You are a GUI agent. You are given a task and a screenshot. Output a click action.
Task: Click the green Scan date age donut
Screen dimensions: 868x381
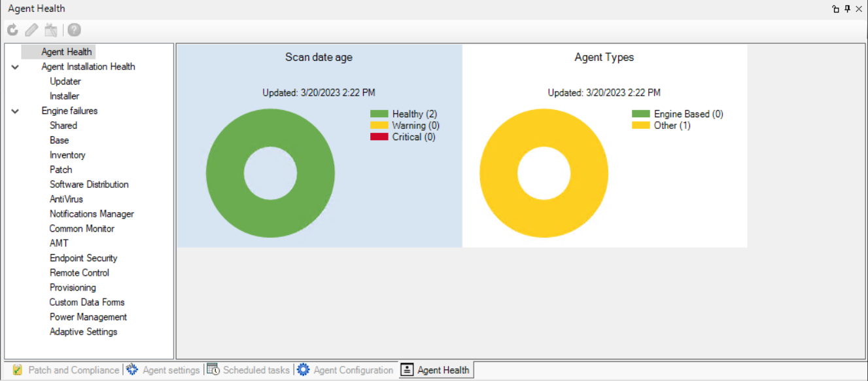click(x=222, y=173)
